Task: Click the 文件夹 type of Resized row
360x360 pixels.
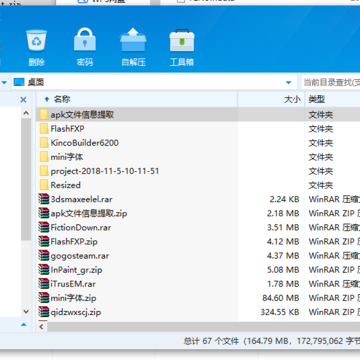Action: (x=321, y=185)
